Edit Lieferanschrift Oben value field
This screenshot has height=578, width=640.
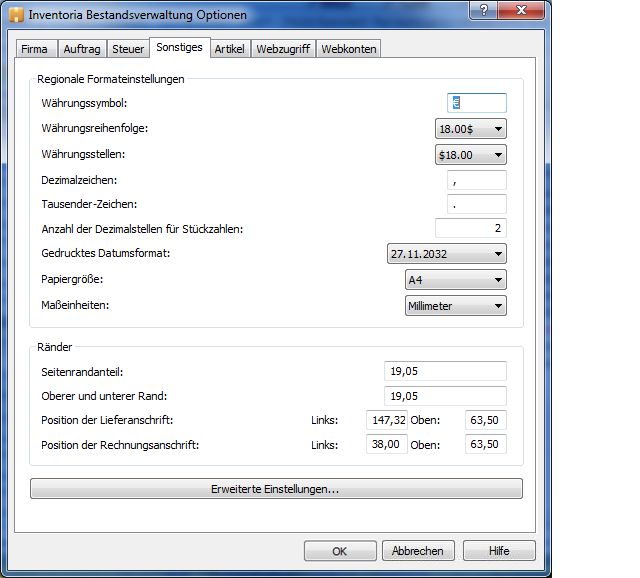tap(486, 420)
